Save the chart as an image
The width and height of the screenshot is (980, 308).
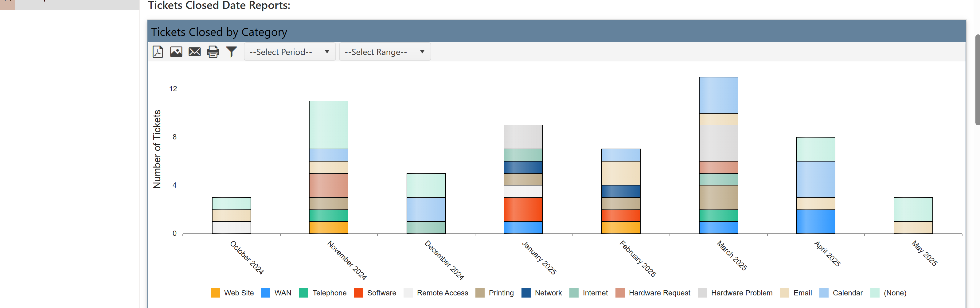coord(176,52)
